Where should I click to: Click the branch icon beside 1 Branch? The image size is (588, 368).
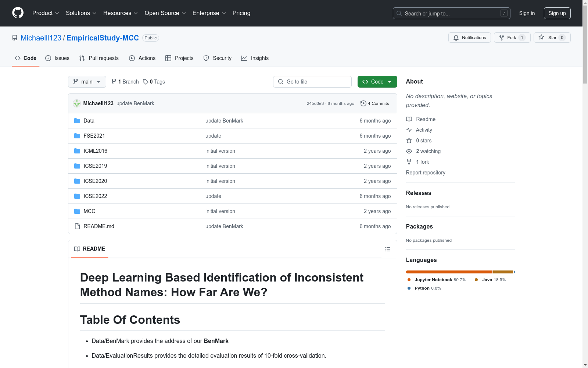114,82
